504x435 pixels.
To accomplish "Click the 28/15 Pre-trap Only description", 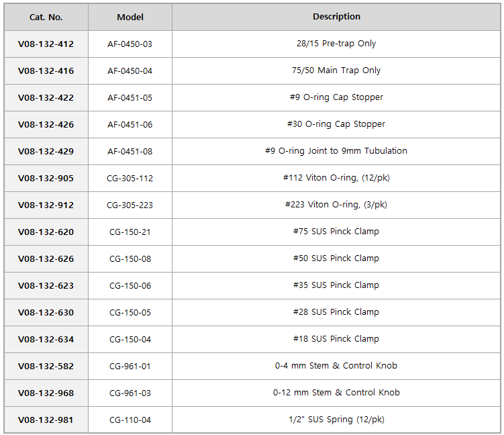I will coord(336,44).
